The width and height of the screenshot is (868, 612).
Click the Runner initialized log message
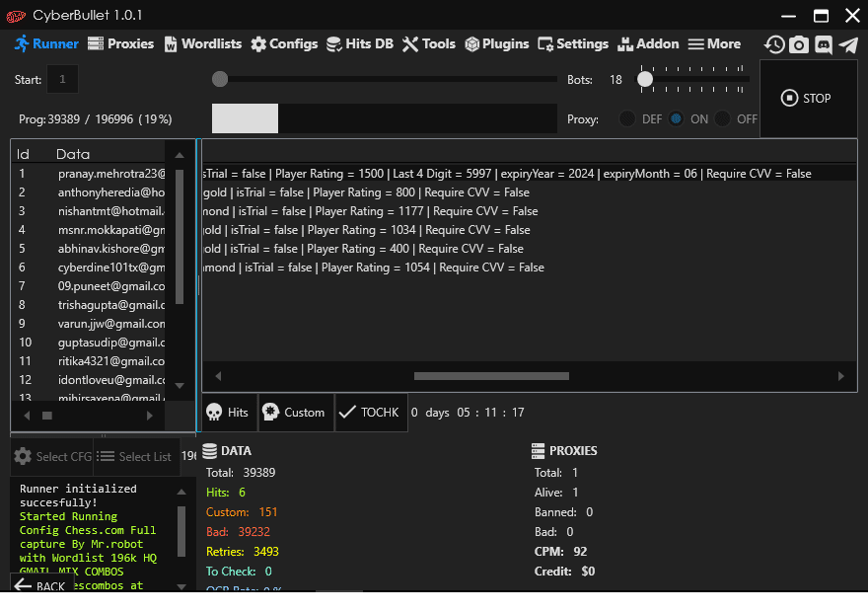point(78,496)
